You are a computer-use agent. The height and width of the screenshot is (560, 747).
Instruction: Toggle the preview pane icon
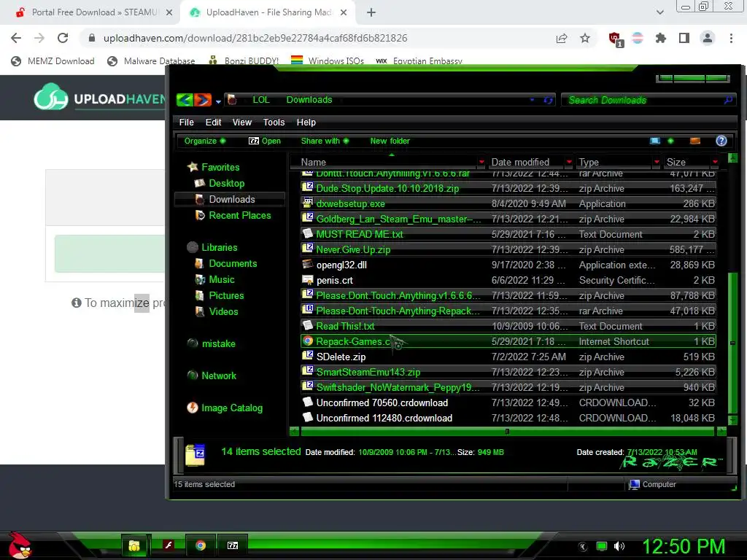click(x=695, y=141)
